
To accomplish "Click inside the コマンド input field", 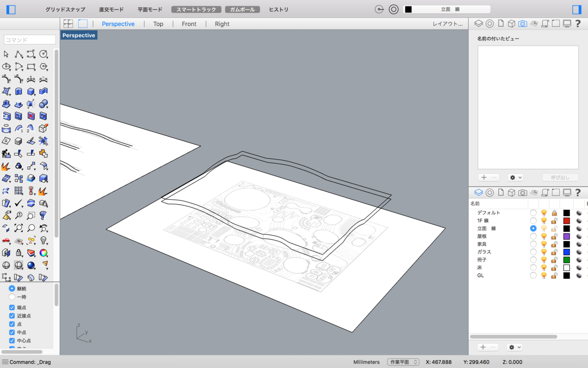I will click(29, 40).
